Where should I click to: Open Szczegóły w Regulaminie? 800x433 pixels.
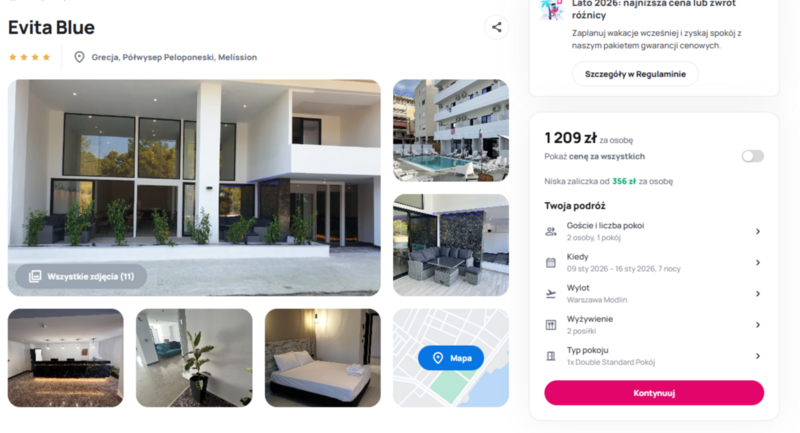[x=635, y=74]
